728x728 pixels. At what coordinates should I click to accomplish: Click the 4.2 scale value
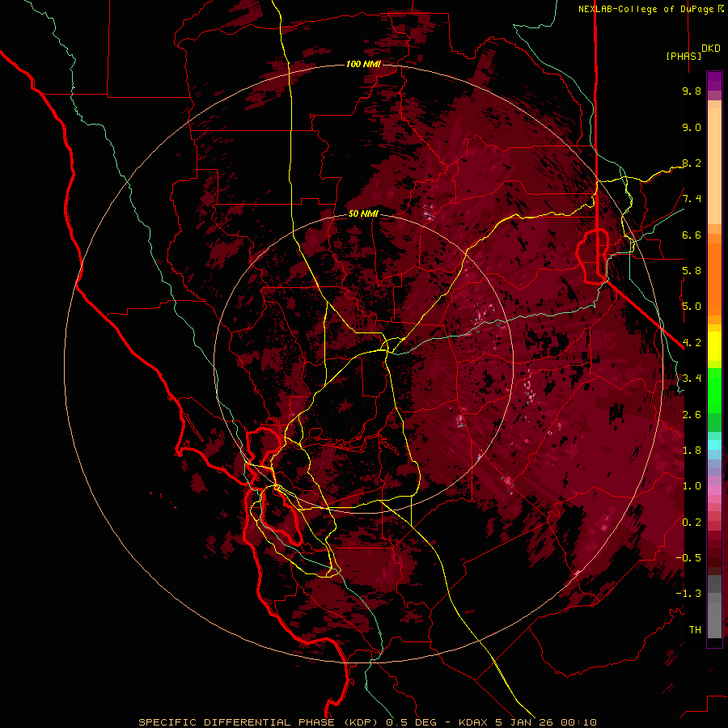[x=692, y=343]
